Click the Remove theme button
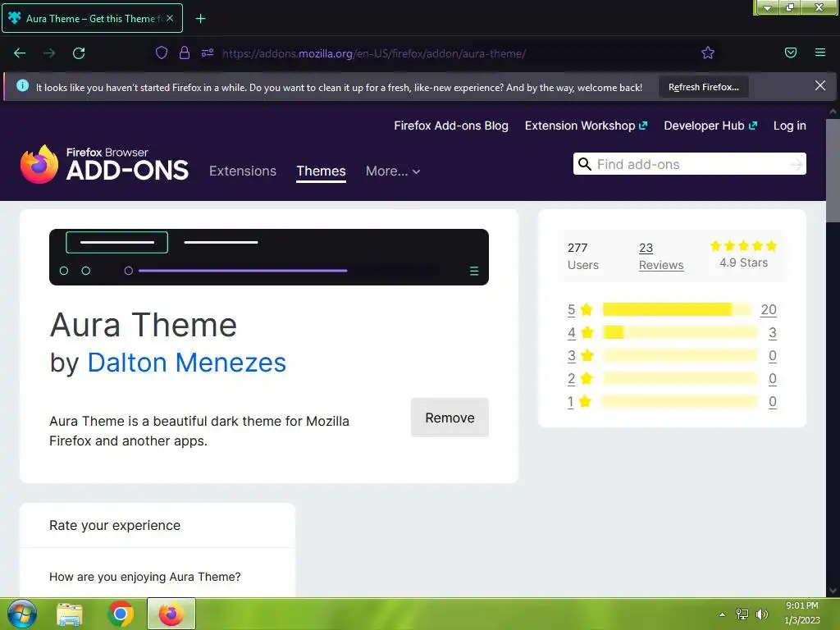The image size is (840, 630). (x=450, y=418)
